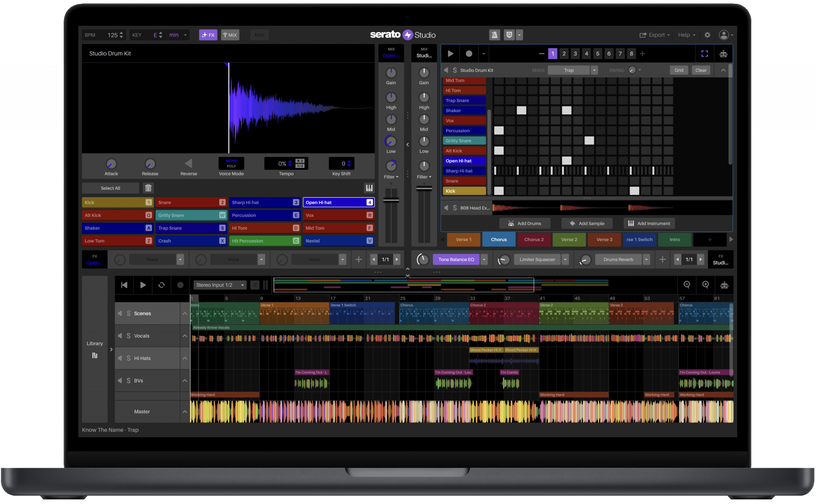Mute the Vocals track

pos(120,336)
